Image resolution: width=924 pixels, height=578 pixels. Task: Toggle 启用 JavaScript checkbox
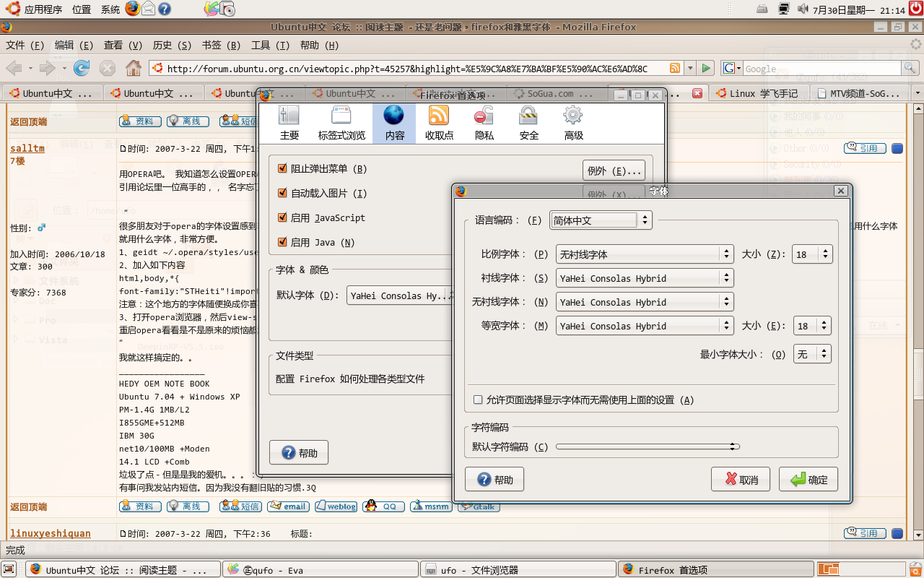[282, 217]
